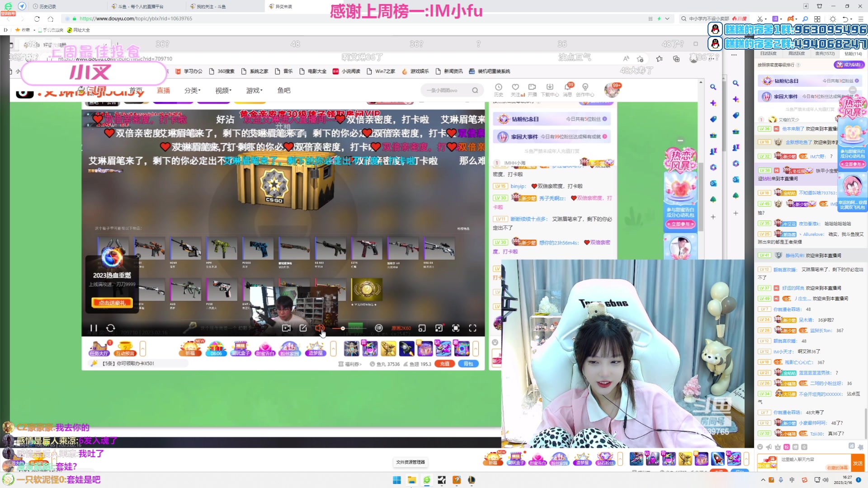Expand the arrow next to 互动预言
The image size is (868, 488).
[x=143, y=348]
